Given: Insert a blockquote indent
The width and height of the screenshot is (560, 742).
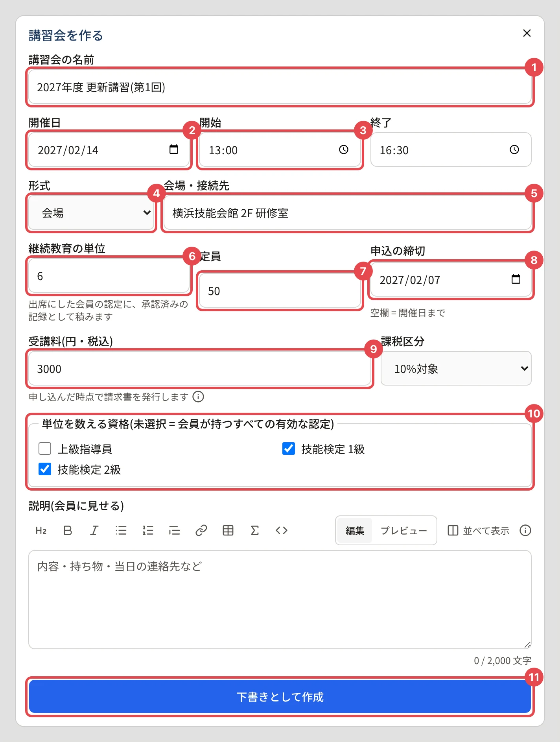Looking at the screenshot, I should click(x=175, y=530).
